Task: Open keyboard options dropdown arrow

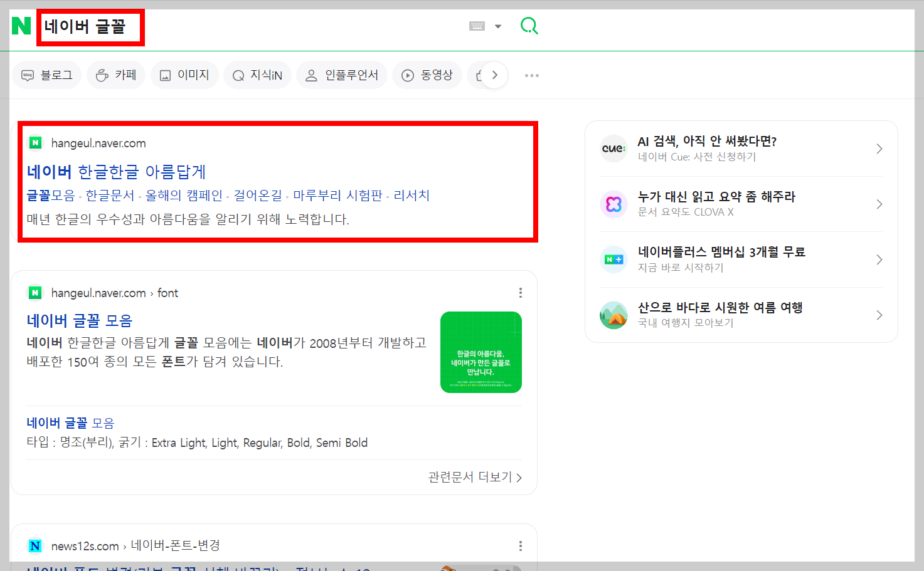Action: (497, 25)
